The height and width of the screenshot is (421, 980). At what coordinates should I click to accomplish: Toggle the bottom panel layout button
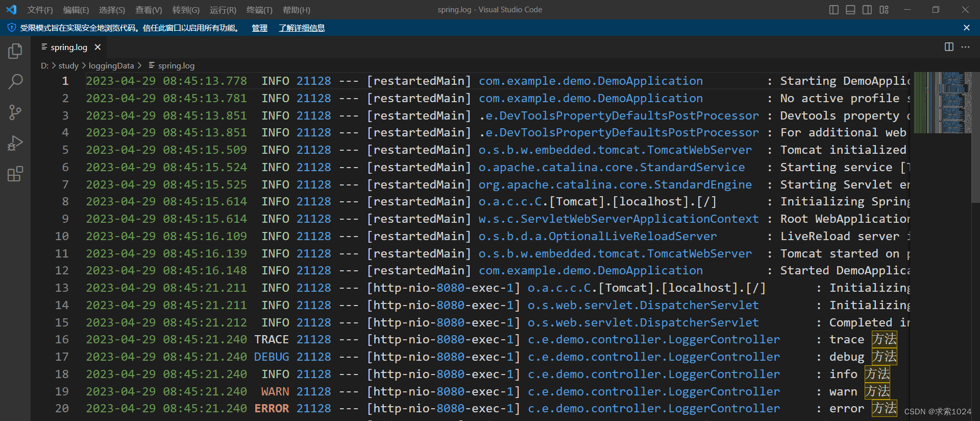(x=850, y=10)
